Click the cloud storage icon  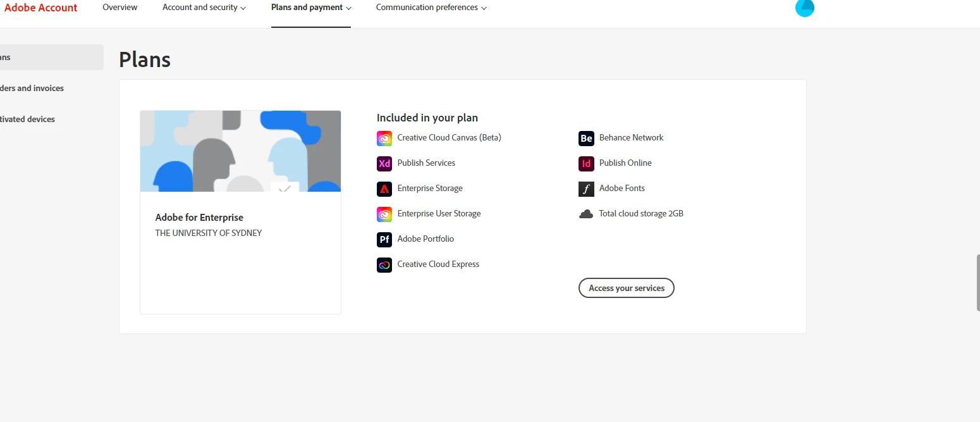point(586,214)
